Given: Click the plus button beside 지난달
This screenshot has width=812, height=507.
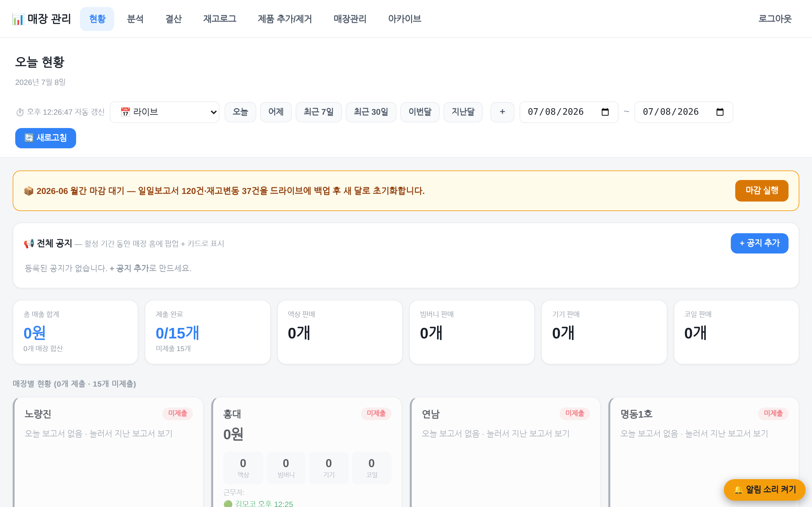Looking at the screenshot, I should [502, 112].
